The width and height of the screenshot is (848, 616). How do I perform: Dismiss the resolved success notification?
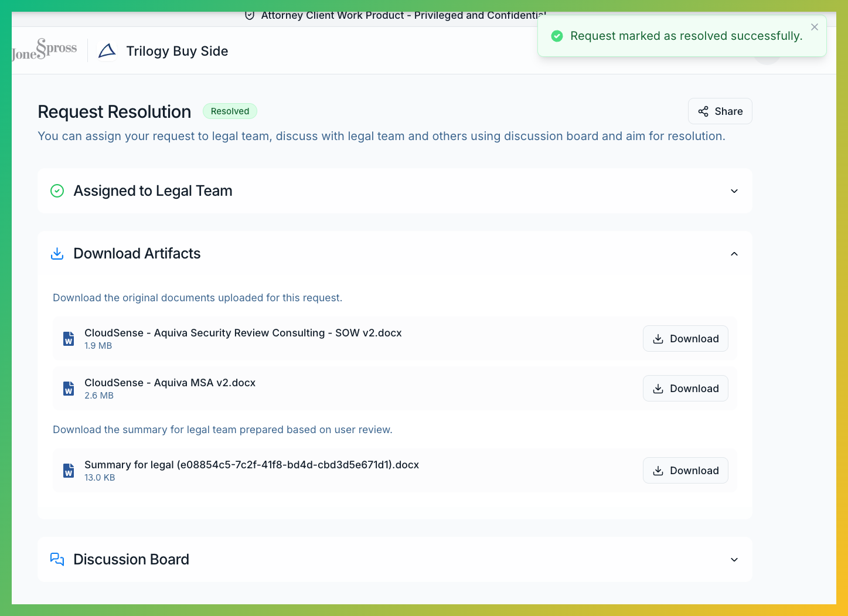tap(814, 27)
